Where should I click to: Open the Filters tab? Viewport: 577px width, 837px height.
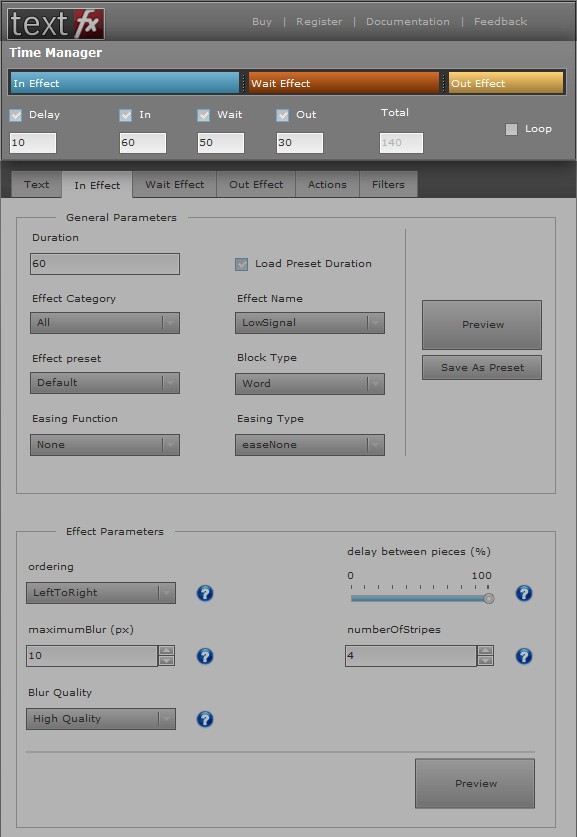(x=388, y=185)
